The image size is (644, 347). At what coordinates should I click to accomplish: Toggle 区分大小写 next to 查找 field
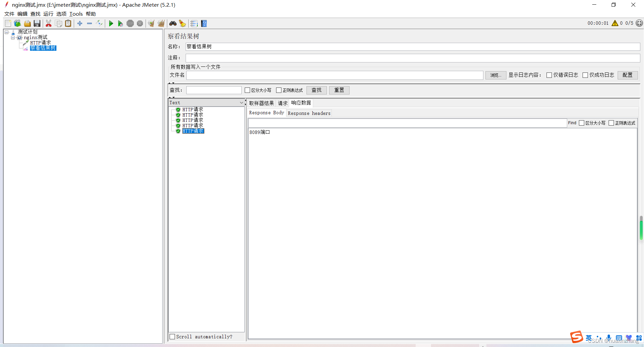click(x=247, y=90)
